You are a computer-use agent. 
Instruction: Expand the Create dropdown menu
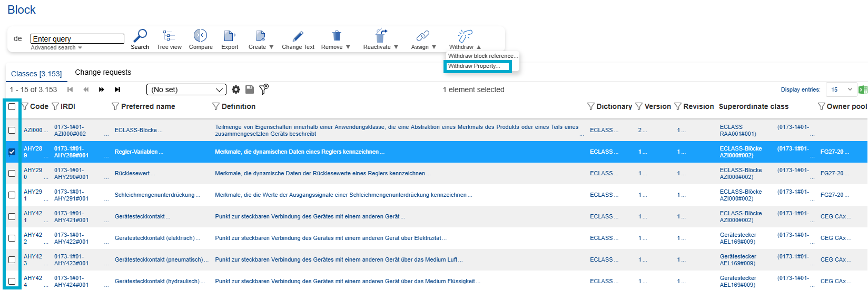261,47
